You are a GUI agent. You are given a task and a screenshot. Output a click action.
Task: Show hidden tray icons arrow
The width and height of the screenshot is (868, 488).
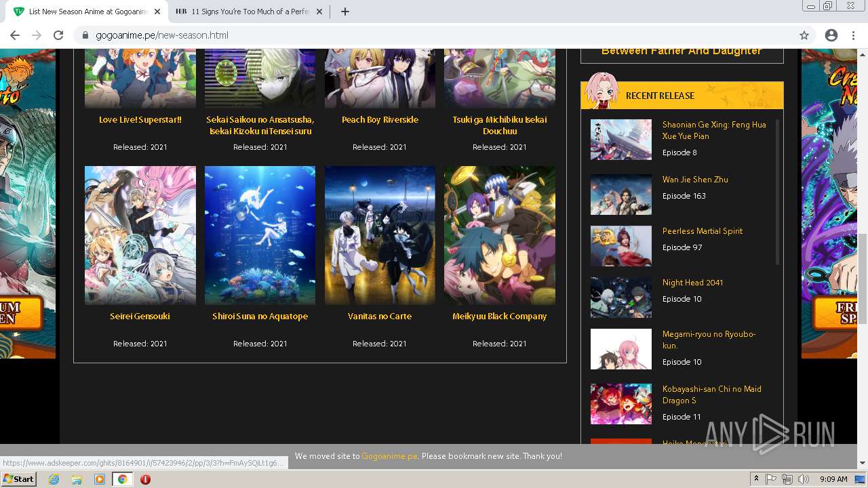point(757,479)
